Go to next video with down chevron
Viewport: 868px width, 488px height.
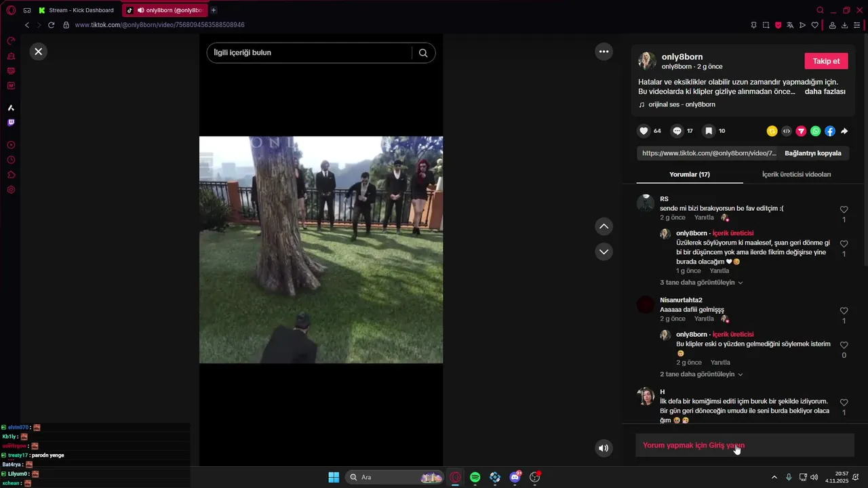[604, 251]
